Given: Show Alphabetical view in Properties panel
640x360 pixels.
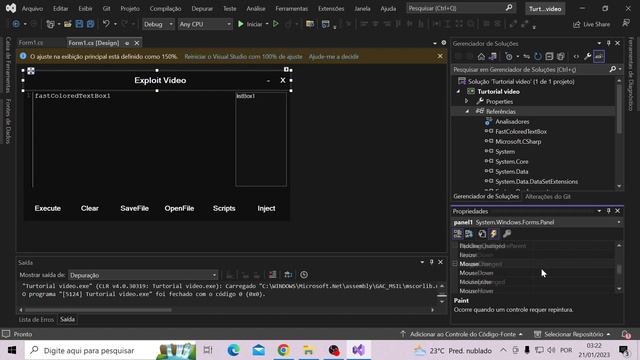Looking at the screenshot, I should coord(469,233).
